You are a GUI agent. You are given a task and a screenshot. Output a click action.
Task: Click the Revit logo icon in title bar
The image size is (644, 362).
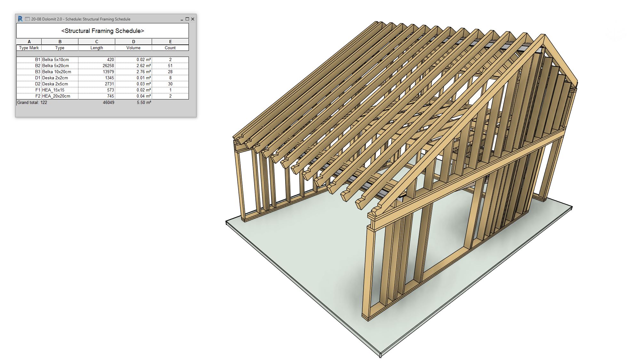tap(20, 19)
